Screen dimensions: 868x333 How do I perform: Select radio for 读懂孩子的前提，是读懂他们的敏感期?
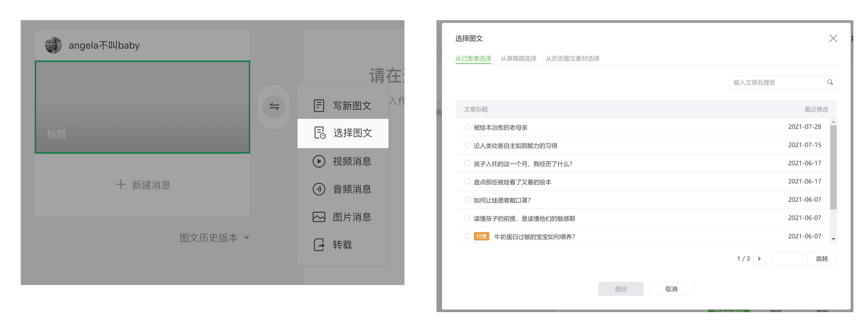467,218
